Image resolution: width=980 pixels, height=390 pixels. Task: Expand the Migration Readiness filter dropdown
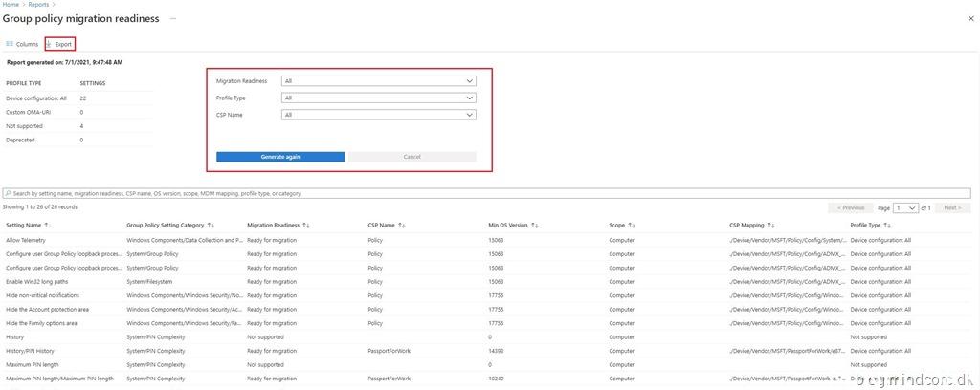click(378, 81)
